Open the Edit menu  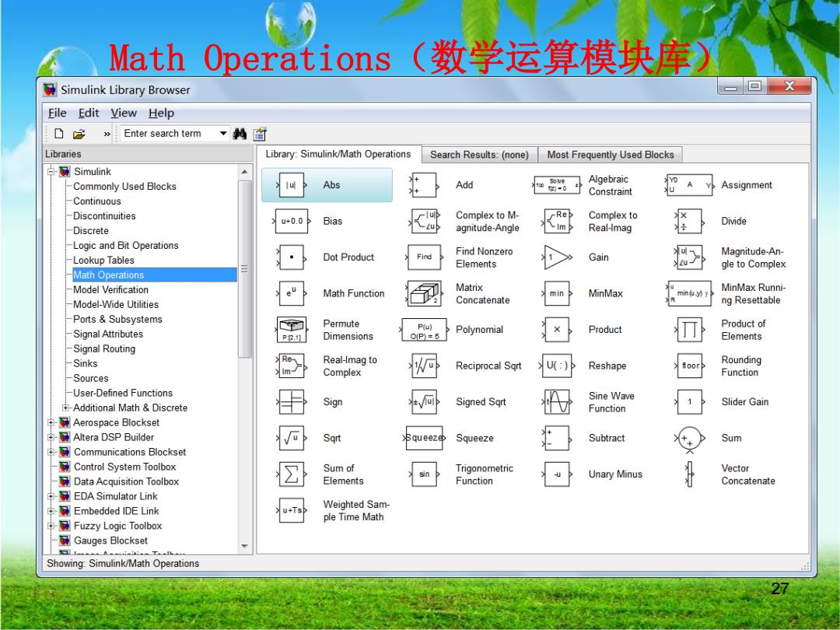[89, 113]
